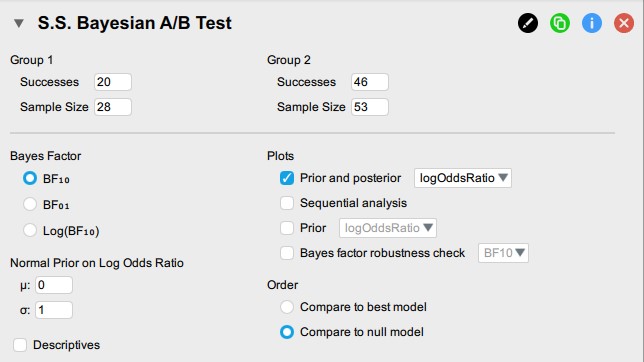644x362 pixels.
Task: Select the BF₀₁ Bayes factor option
Action: tap(30, 204)
